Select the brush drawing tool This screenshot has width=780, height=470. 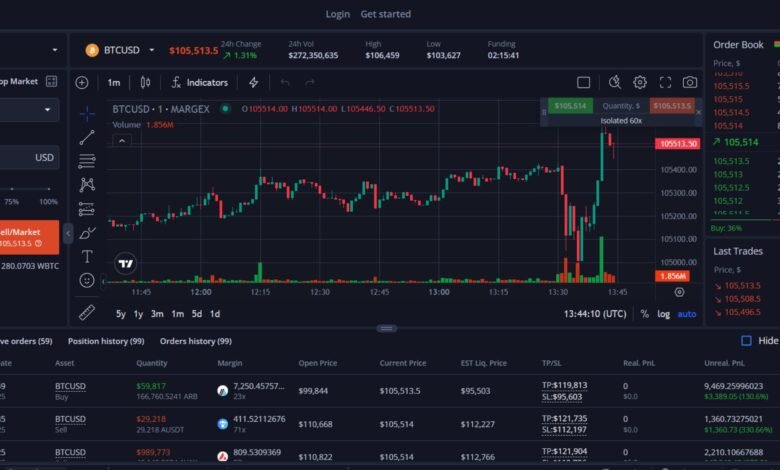(87, 233)
